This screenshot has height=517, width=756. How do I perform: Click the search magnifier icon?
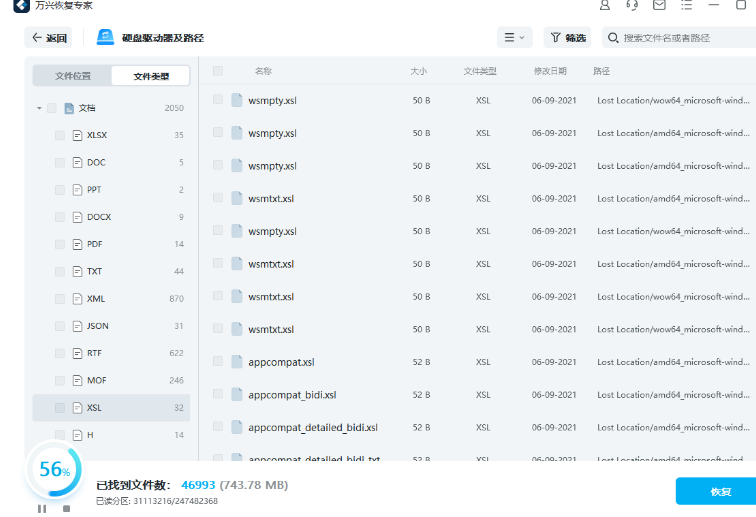[x=611, y=38]
